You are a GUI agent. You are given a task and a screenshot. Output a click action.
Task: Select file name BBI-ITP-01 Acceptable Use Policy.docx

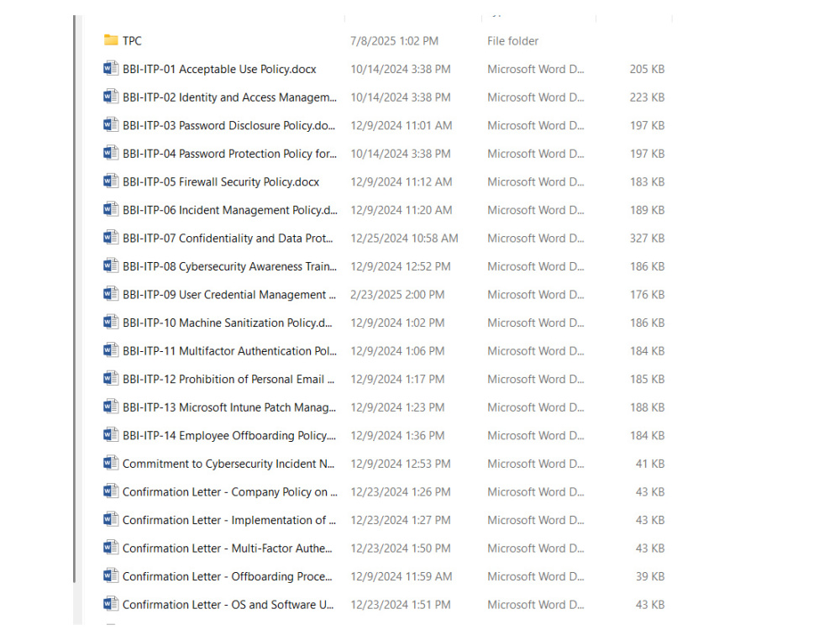(219, 69)
